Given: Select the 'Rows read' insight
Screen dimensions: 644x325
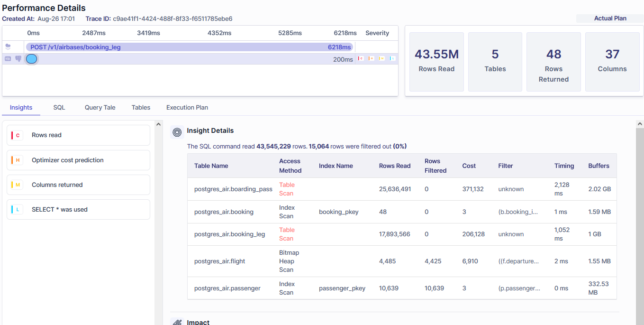Looking at the screenshot, I should click(x=78, y=135).
